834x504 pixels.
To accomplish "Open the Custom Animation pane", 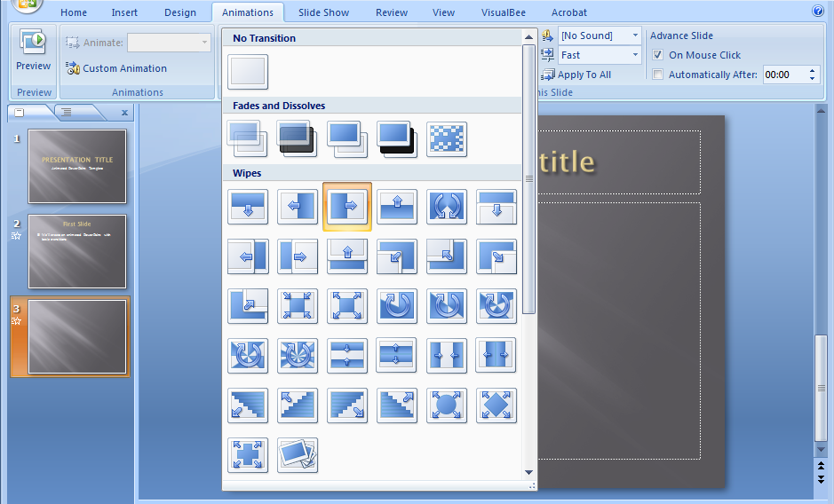I will click(x=116, y=68).
